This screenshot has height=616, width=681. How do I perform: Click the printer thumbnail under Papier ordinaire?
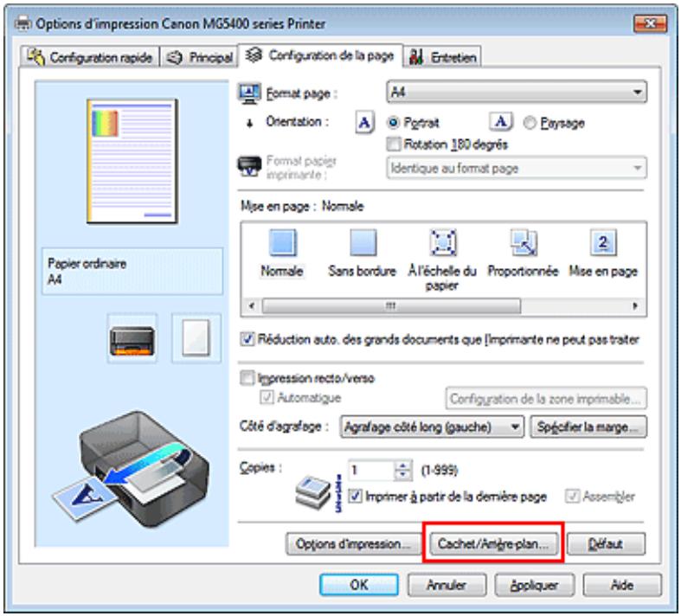[x=132, y=339]
